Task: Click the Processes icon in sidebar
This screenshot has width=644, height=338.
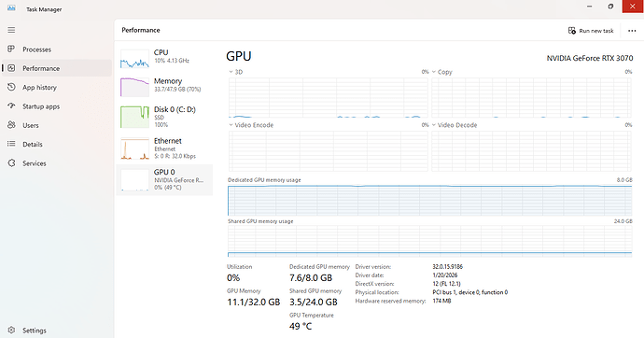Action: 11,49
